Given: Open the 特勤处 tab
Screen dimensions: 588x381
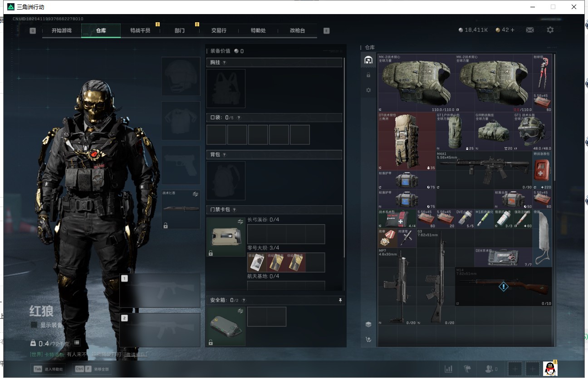Looking at the screenshot, I should click(258, 30).
